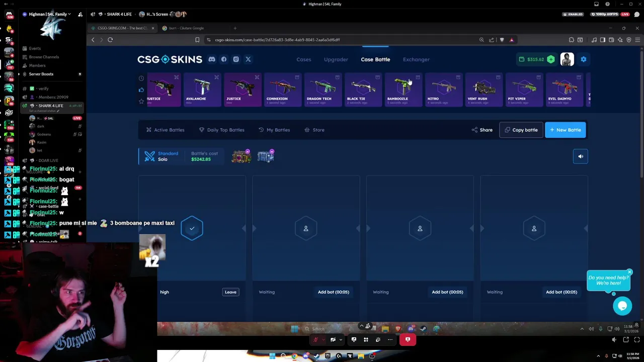Open the X (Twitter) link in site header

(248, 59)
